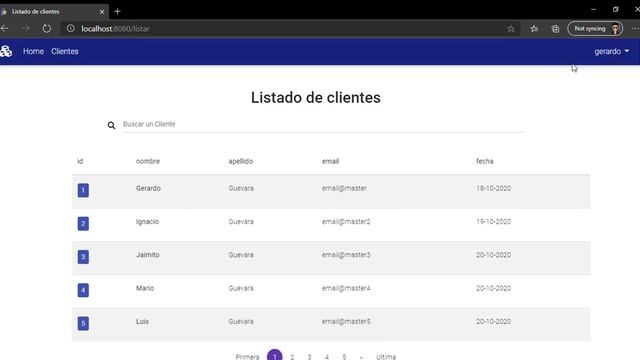Click the id column header
Image resolution: width=640 pixels, height=360 pixels.
[80, 161]
